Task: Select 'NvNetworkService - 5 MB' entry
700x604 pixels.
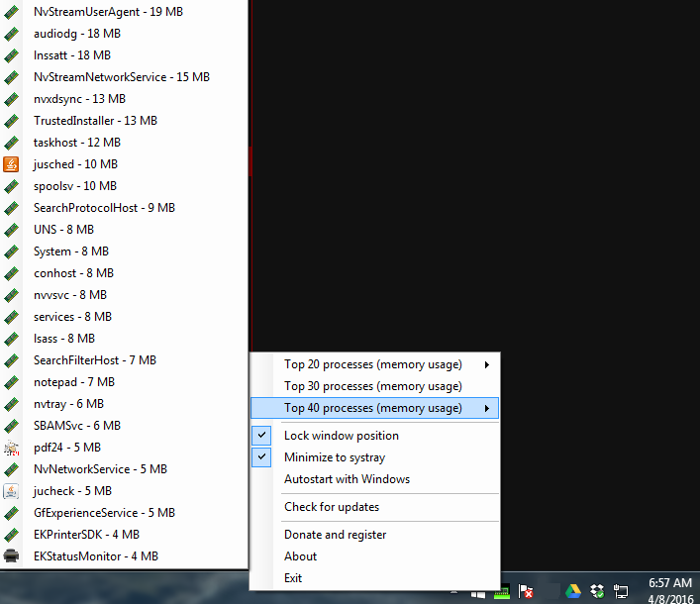Action: click(x=124, y=469)
